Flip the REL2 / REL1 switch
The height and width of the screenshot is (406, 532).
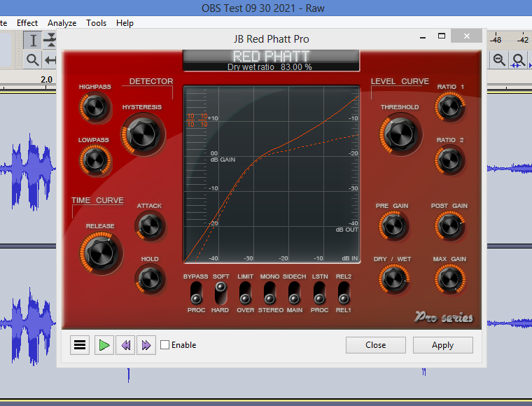point(344,293)
